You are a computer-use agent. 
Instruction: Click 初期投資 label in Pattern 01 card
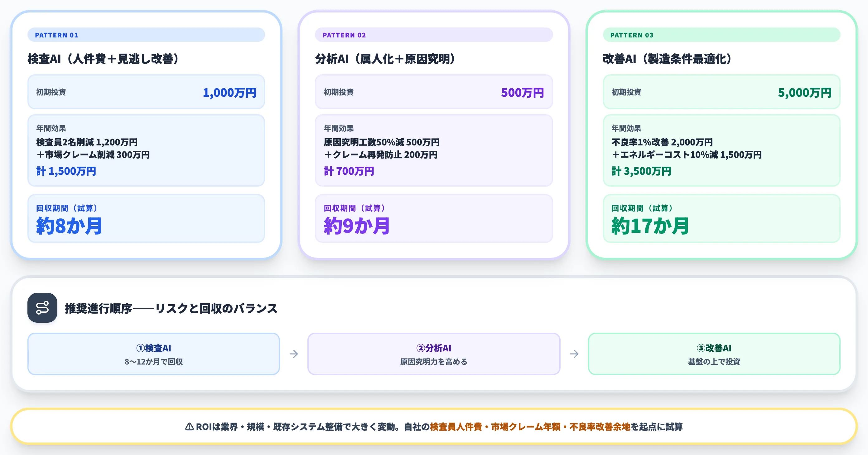coord(51,92)
